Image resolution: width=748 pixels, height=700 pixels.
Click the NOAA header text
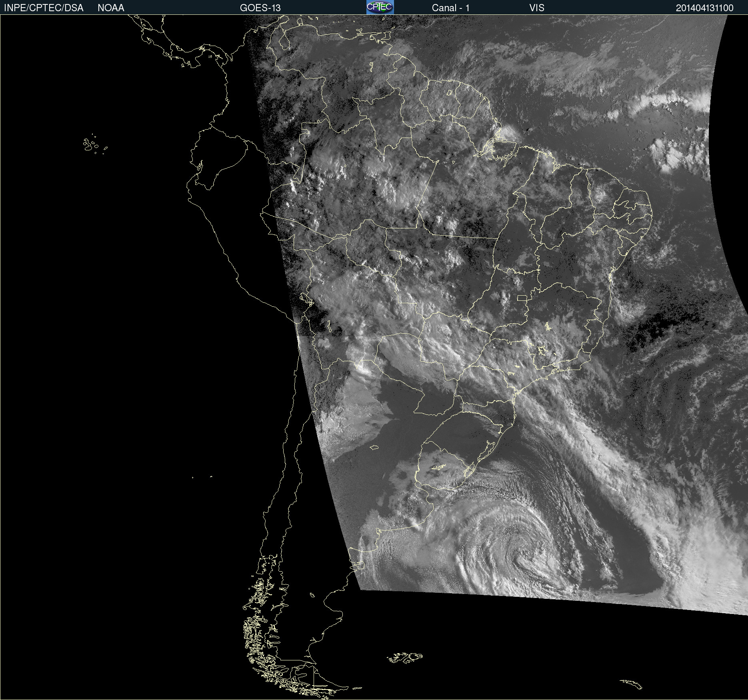(x=111, y=8)
